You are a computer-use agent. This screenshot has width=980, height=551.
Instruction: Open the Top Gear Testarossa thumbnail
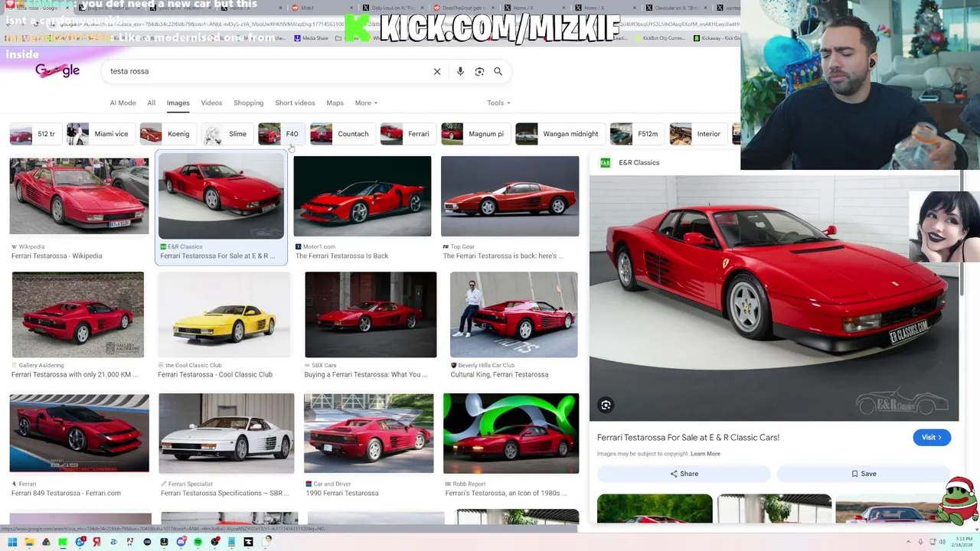click(510, 196)
